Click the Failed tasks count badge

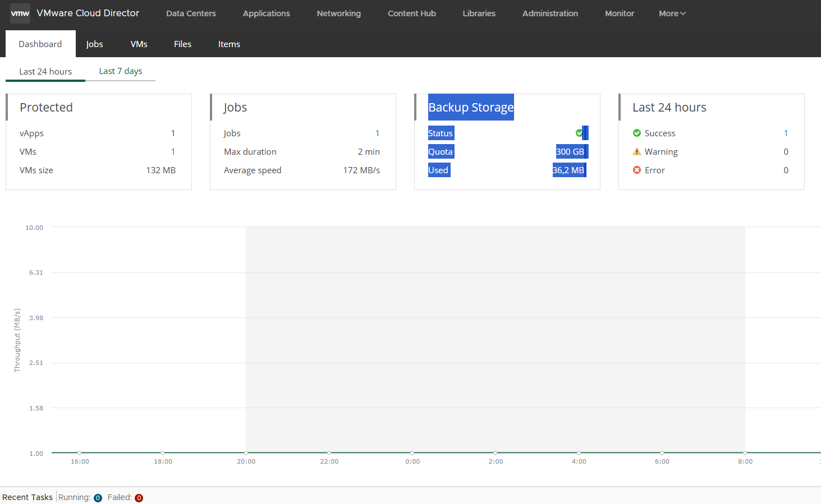[139, 498]
